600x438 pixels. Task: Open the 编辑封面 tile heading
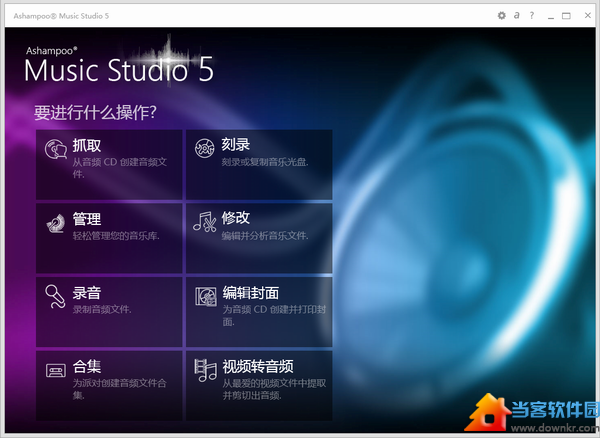[251, 293]
